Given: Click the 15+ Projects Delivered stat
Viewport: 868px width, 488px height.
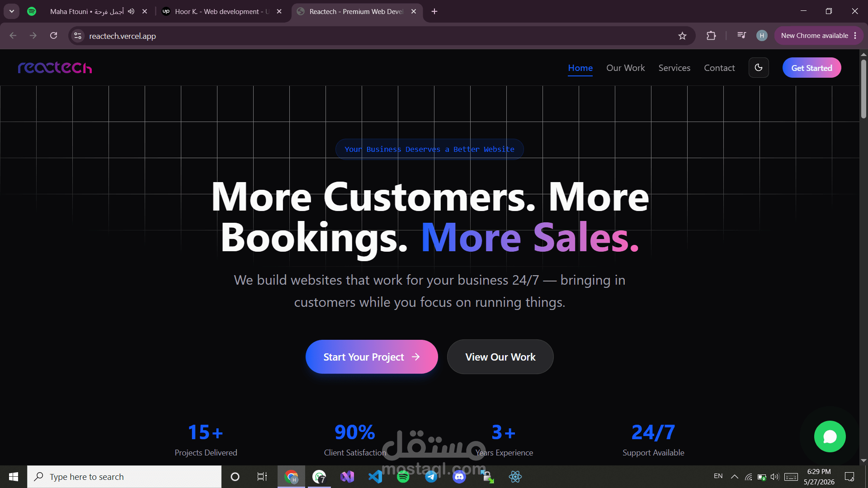Looking at the screenshot, I should pyautogui.click(x=206, y=439).
